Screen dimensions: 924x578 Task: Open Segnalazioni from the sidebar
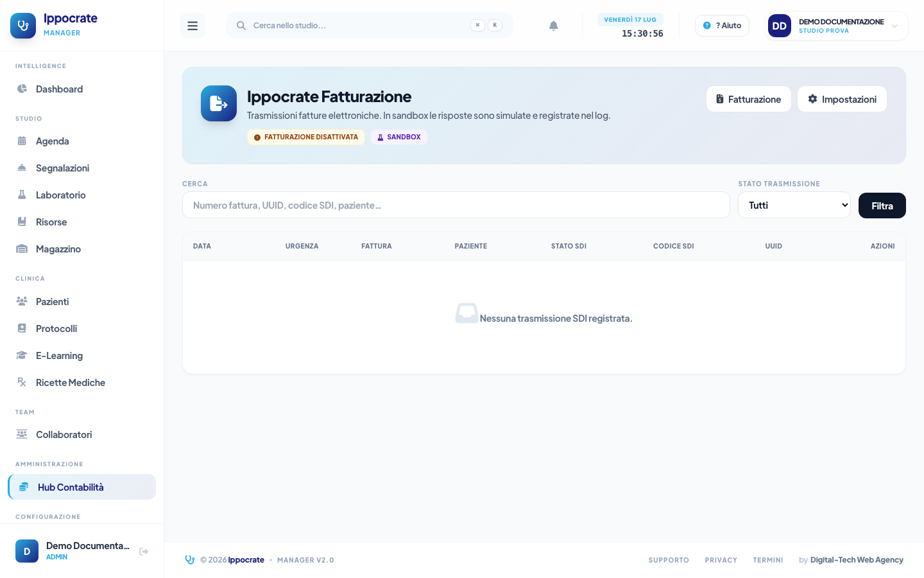(82, 168)
